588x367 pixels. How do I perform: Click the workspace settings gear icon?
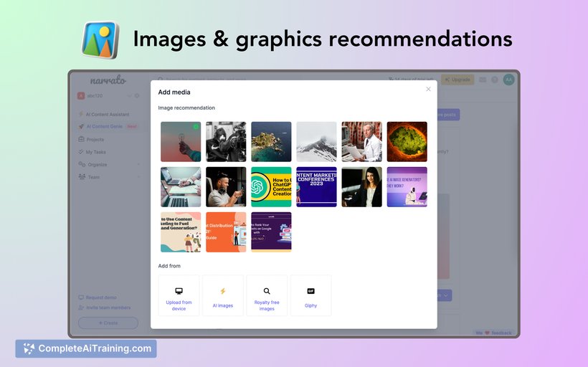[137, 95]
